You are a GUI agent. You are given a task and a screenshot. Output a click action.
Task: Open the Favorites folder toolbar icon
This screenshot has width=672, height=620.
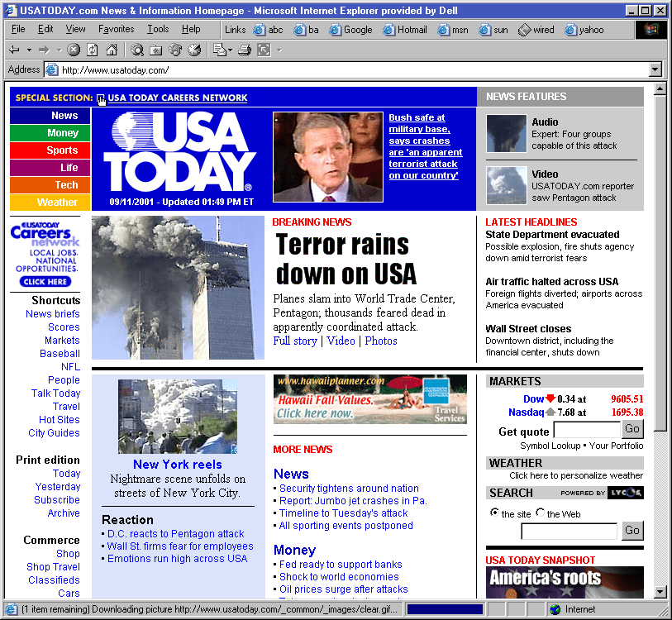click(156, 50)
